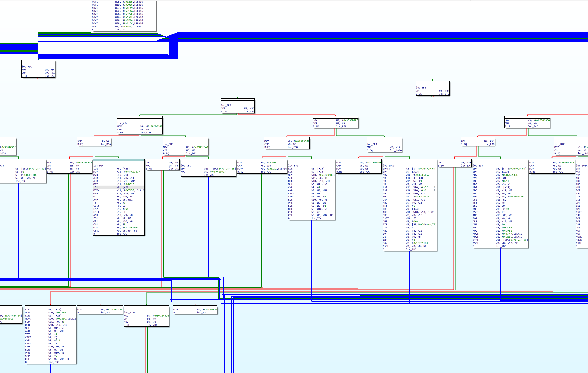Click the loc_AA4 block label
Image resolution: width=588 pixels, height=373 pixels.
click(x=122, y=123)
